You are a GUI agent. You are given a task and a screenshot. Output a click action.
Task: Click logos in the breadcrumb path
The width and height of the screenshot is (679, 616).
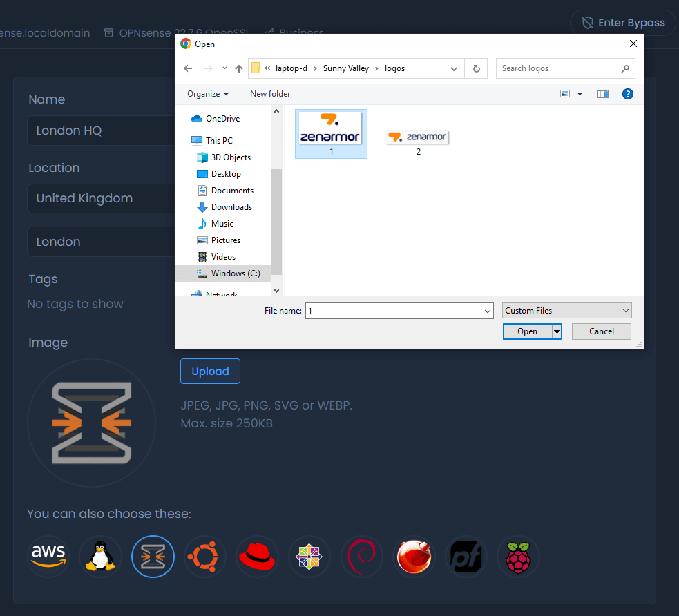coord(394,68)
